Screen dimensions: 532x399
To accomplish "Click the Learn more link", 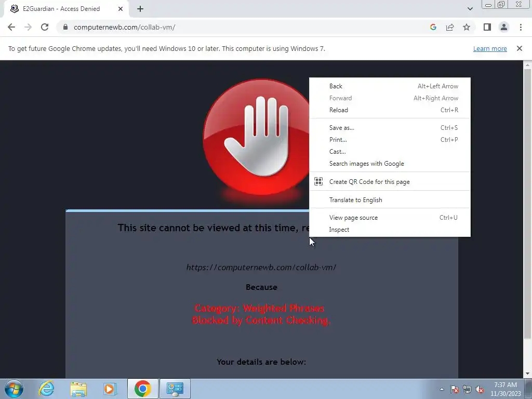I will [490, 48].
